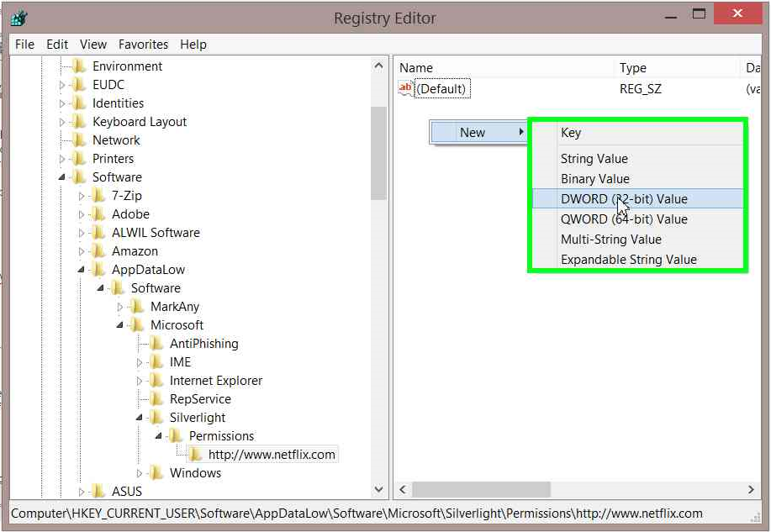Choose Multi-String Value from submenu
Screen dimensions: 771x532
tap(638, 240)
